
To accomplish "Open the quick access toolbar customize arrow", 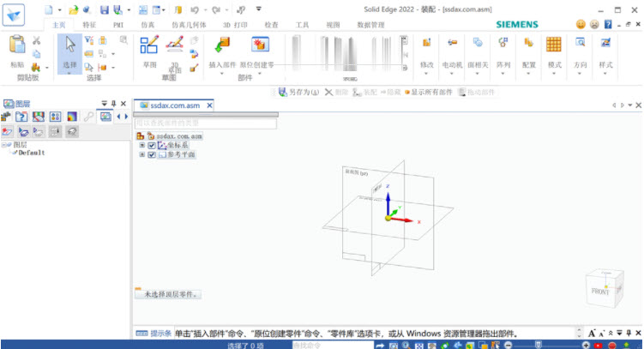I will click(x=258, y=9).
